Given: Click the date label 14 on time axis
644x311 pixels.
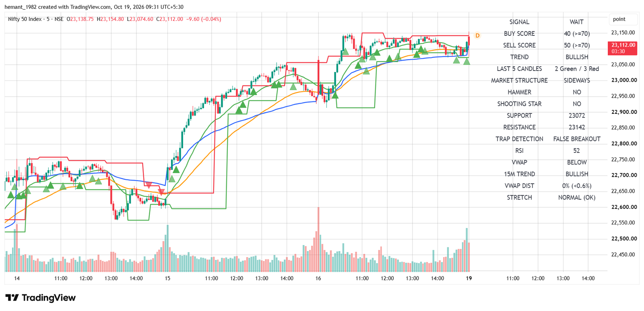Looking at the screenshot, I should click(x=17, y=278).
